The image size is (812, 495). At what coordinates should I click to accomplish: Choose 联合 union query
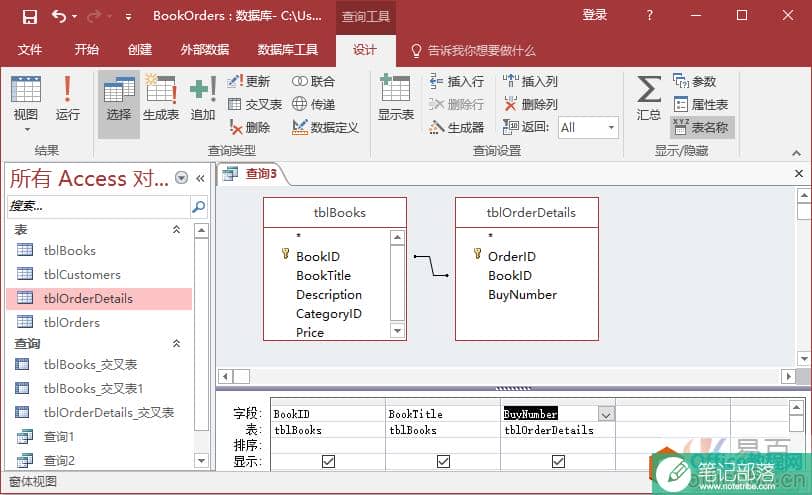(313, 81)
